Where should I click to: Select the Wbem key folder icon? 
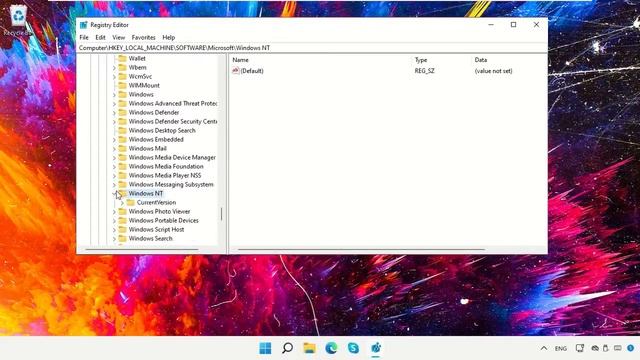click(122, 67)
